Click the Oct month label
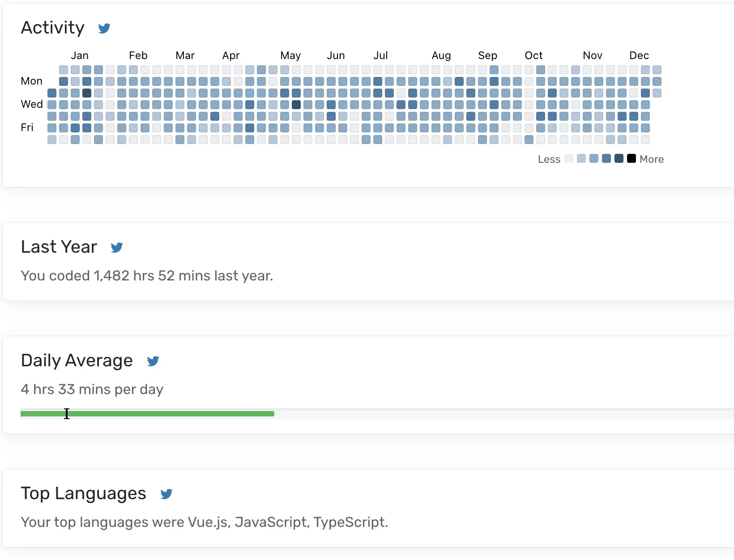734x560 pixels. tap(533, 55)
